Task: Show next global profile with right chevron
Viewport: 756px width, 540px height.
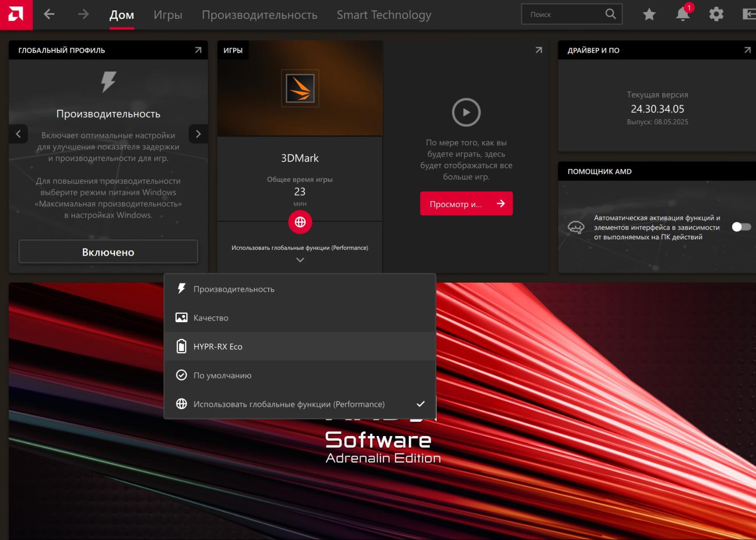Action: pyautogui.click(x=198, y=134)
